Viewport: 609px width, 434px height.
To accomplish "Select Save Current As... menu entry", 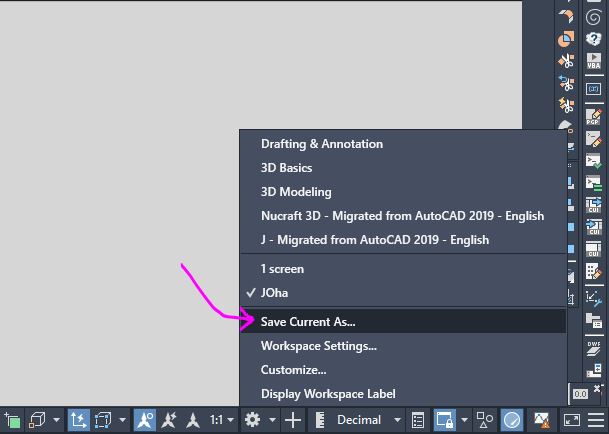I will [308, 321].
